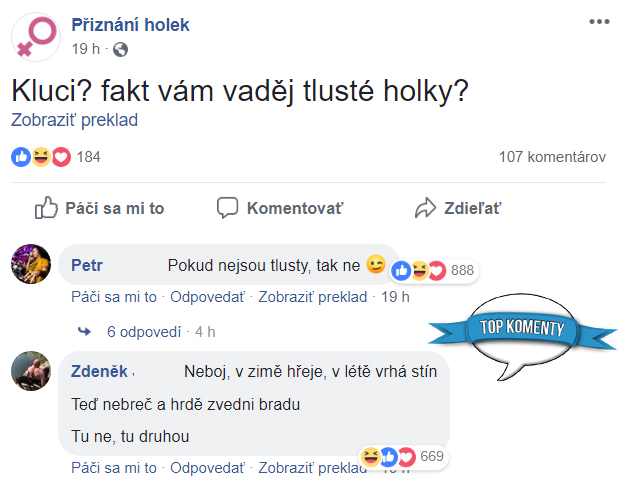
Task: Click Petr's profile picture
Action: (31, 266)
